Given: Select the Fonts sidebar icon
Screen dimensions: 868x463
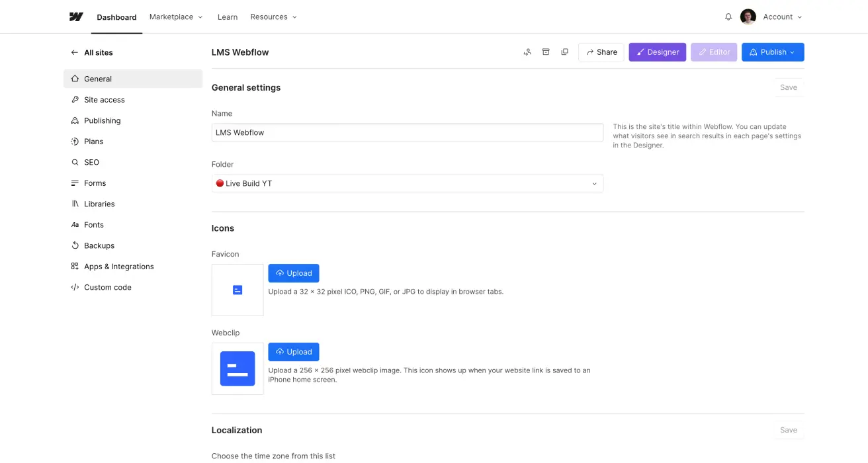Looking at the screenshot, I should point(74,224).
